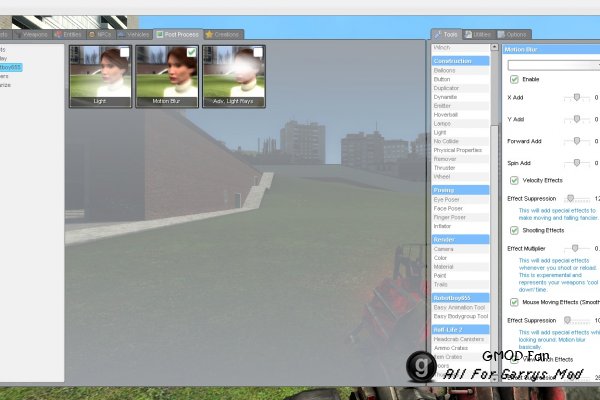Screen dimensions: 600x400
Task: Choose the Face Poser tool
Action: pos(461,208)
